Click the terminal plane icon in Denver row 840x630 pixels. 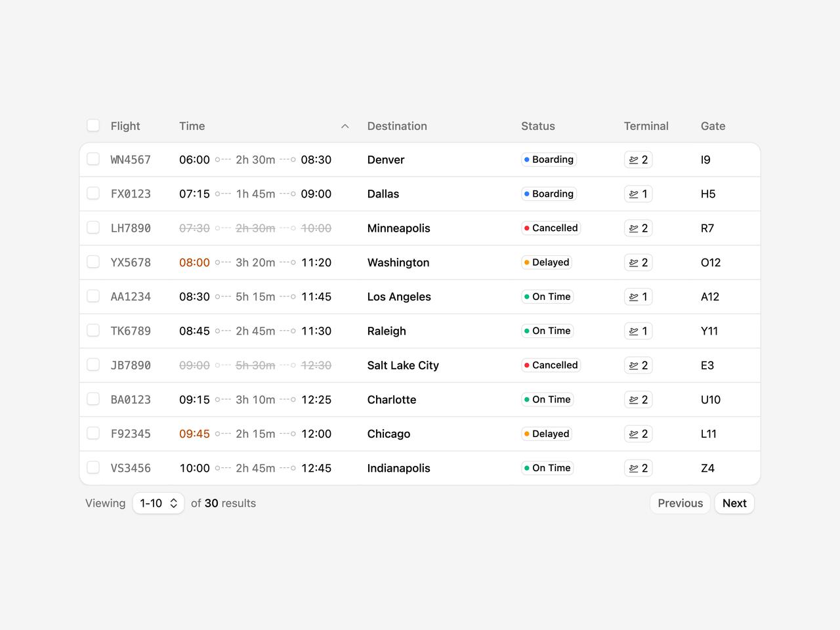(633, 159)
